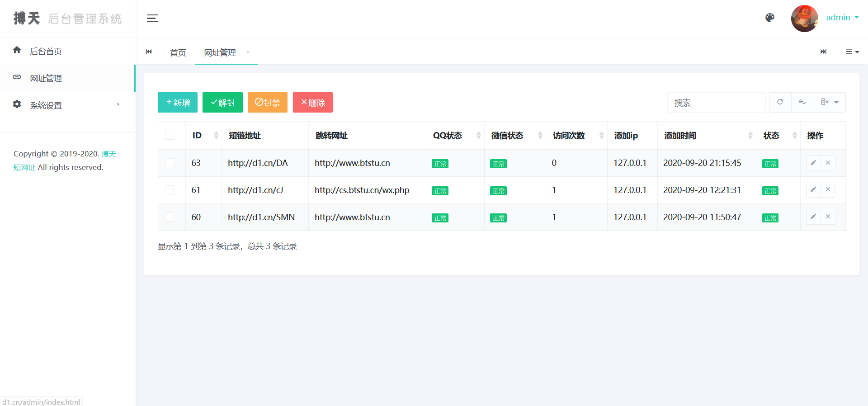Open the theme palette icon
This screenshot has height=406, width=868.
pos(770,18)
